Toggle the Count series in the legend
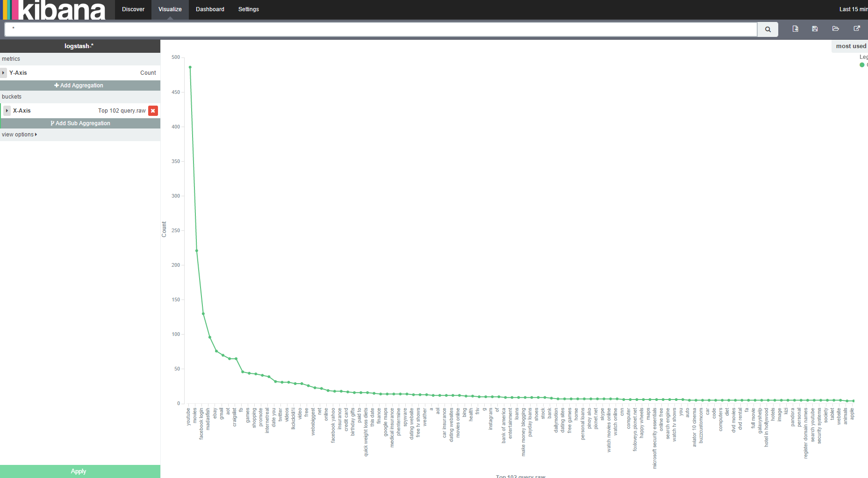The height and width of the screenshot is (478, 868). (866, 65)
